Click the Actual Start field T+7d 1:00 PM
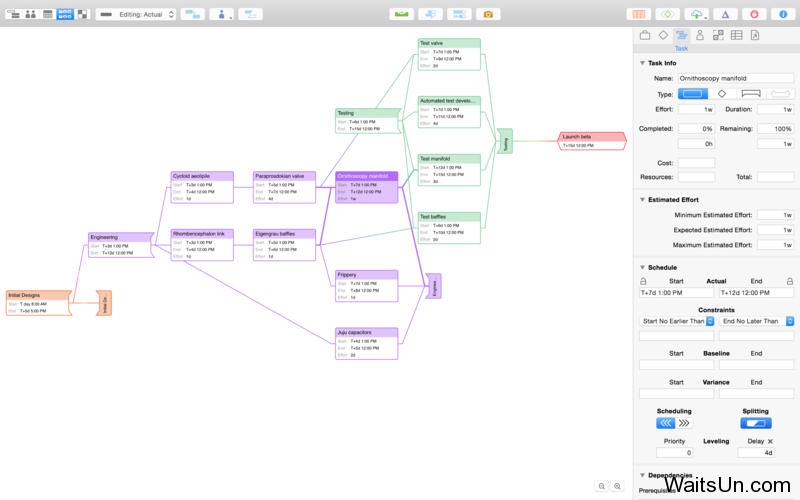 (x=677, y=293)
